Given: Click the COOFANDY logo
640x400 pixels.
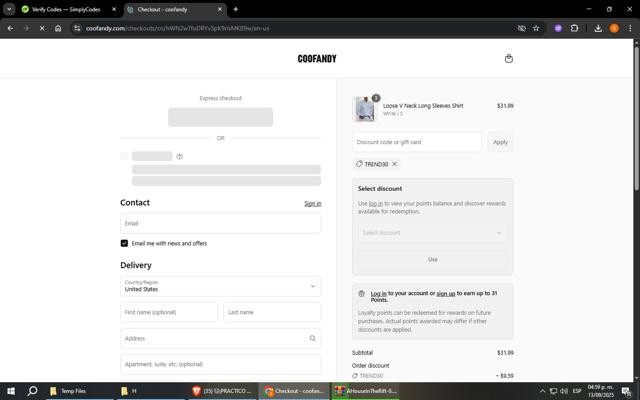Looking at the screenshot, I should click(x=317, y=59).
